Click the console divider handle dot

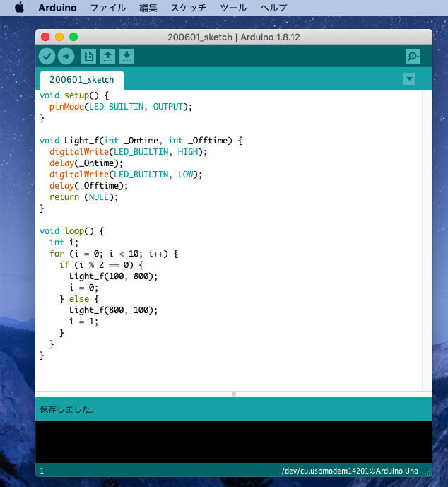234,394
